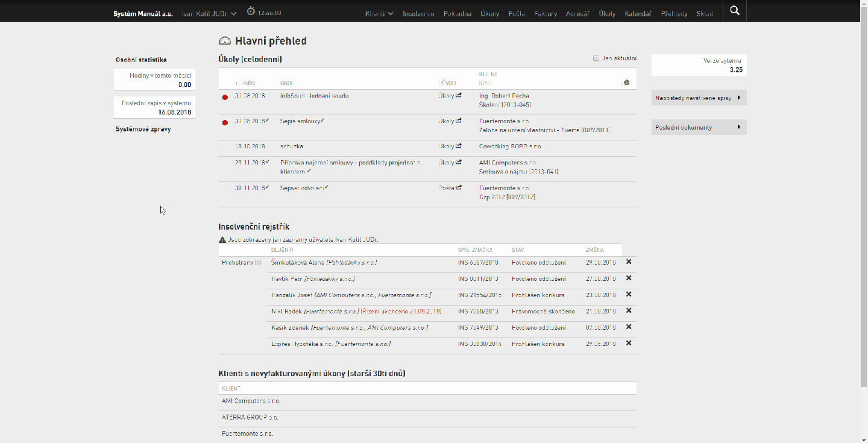Edit the Sepis smlouvy task name via pencil
Screen dimensions: 868x443
[x=322, y=121]
